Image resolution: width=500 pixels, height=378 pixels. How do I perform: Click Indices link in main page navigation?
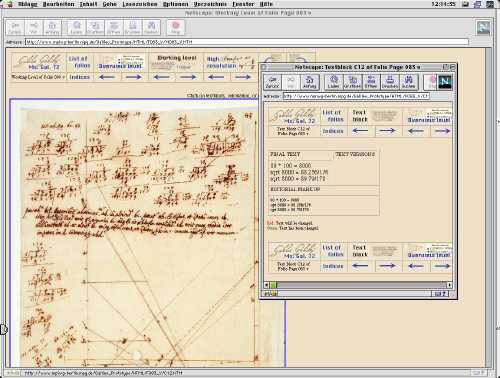[79, 77]
